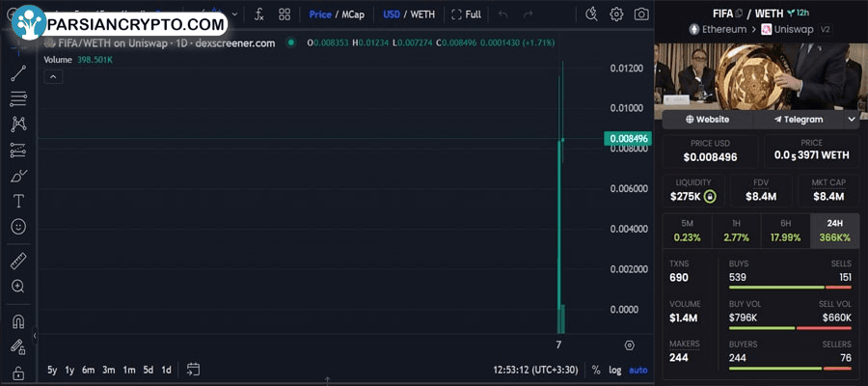
Task: Set chart range to 1m
Action: pos(129,370)
